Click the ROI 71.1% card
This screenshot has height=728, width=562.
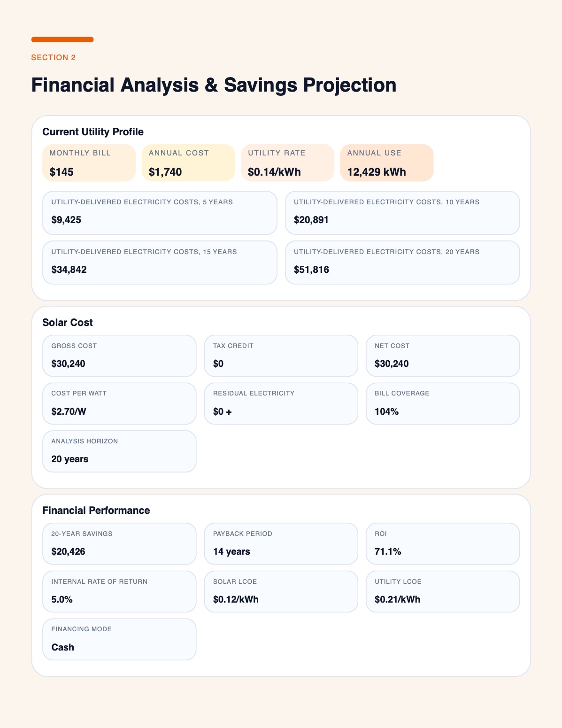(x=443, y=543)
